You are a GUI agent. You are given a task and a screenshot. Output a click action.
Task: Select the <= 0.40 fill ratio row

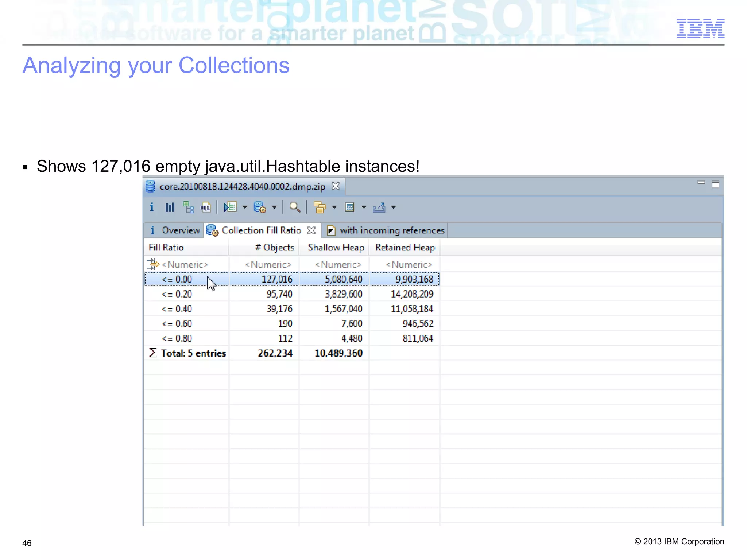[x=292, y=309]
